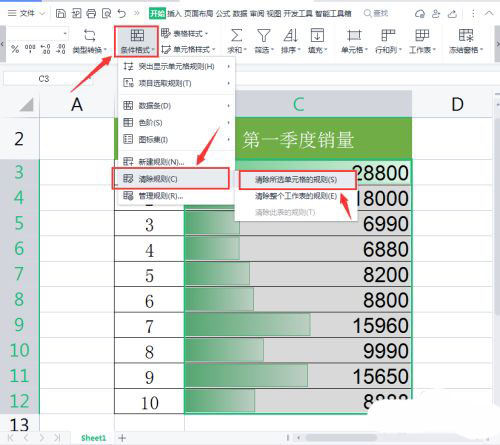Add a new sheet with plus button
Screen dimensions: 500x445
click(122, 438)
